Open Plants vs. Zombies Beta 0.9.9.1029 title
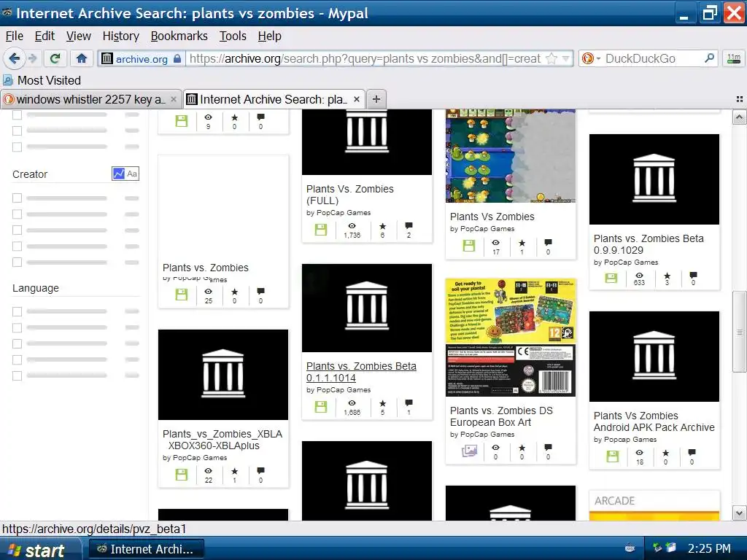Screen dimensions: 747x560 point(649,244)
